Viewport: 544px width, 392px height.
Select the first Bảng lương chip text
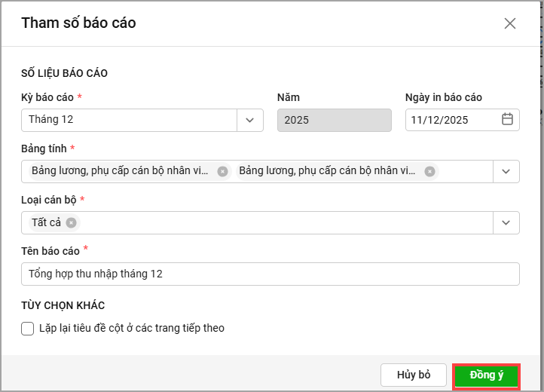pos(121,171)
